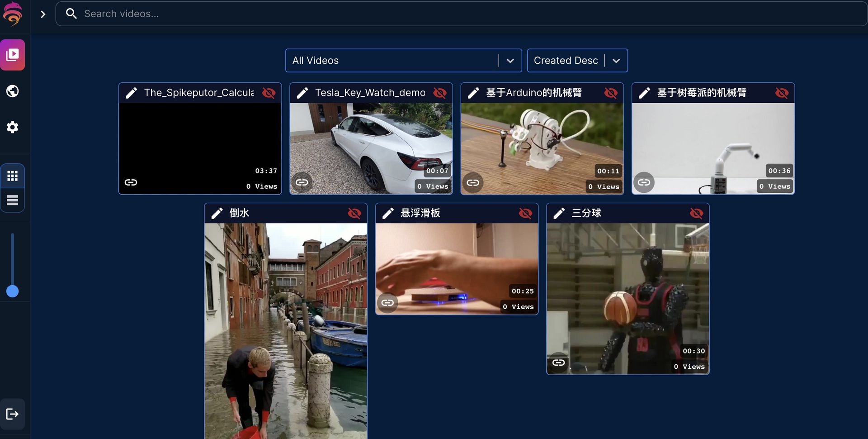Open the video library sidebar icon

13,55
